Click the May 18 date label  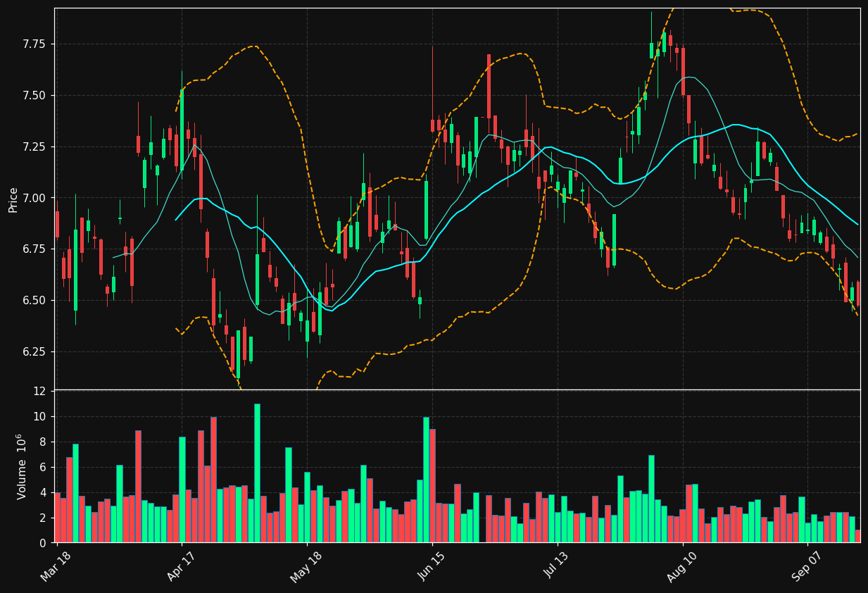tap(306, 566)
